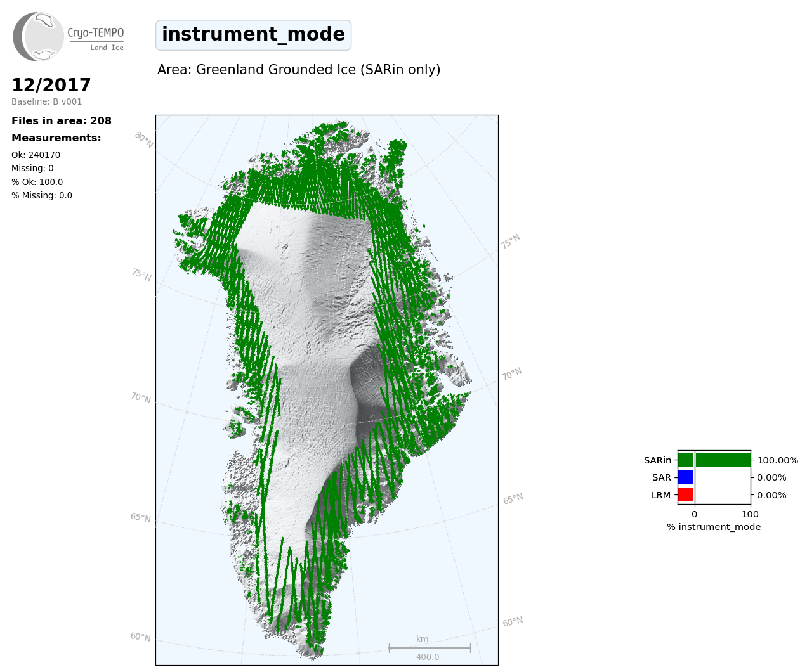Click the area subtitle Greenland Grounded Ice
This screenshot has width=807, height=672.
coord(299,70)
